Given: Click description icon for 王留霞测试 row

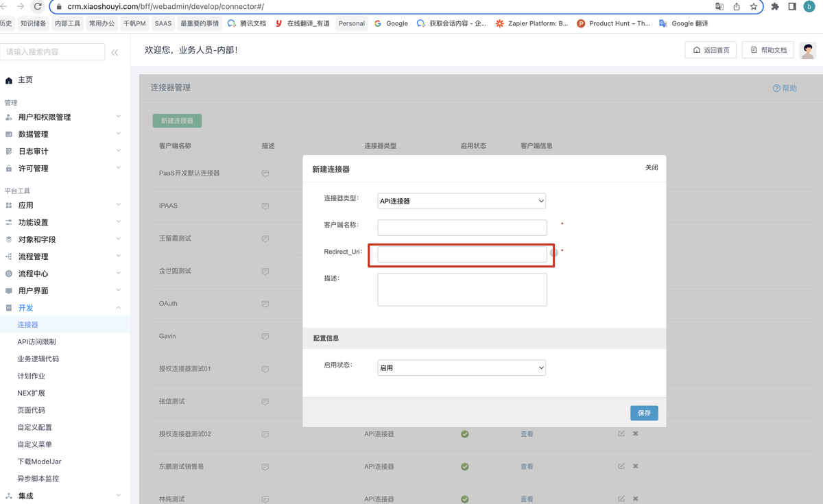Looking at the screenshot, I should point(265,239).
